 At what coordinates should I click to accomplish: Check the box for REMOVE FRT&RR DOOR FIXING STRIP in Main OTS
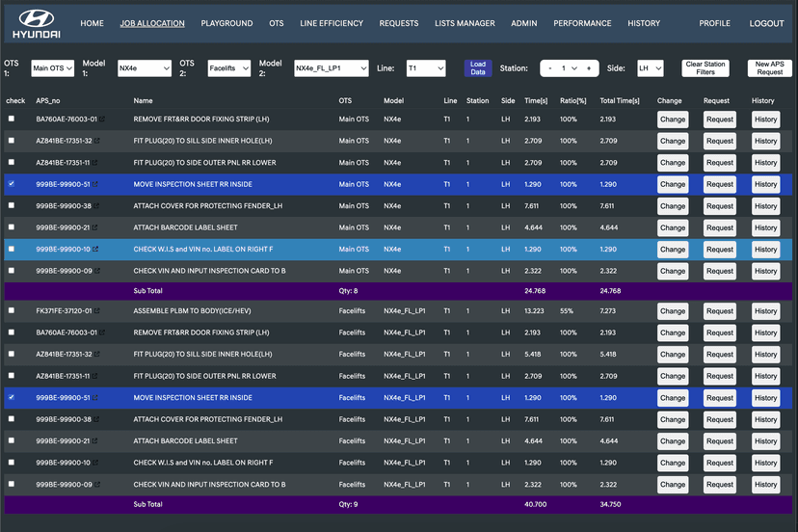click(x=12, y=120)
